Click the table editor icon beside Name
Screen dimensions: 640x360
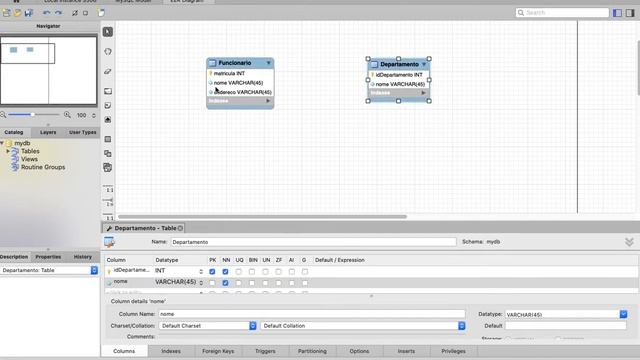[x=109, y=242]
